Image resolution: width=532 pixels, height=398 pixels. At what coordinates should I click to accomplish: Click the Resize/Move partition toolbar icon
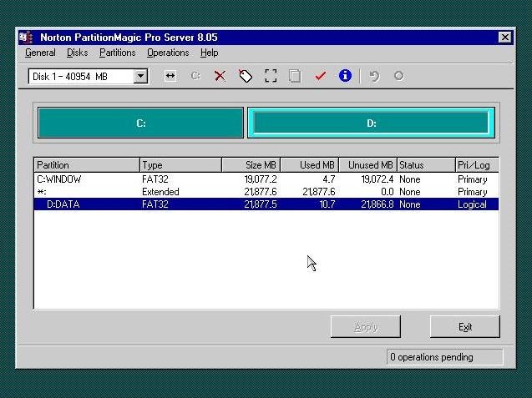pos(170,76)
